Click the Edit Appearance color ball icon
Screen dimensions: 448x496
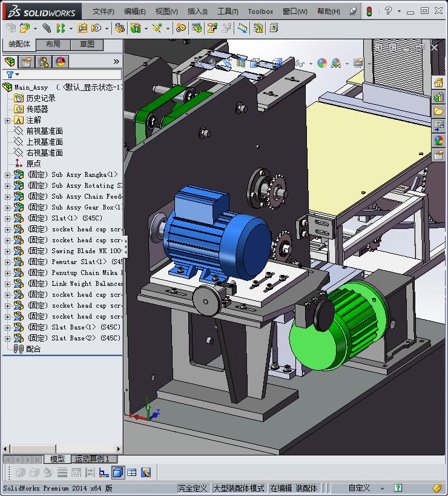322,63
